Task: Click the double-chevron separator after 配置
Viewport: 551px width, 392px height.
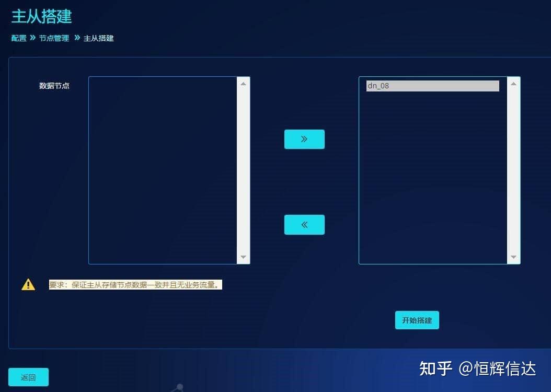Action: [32, 38]
